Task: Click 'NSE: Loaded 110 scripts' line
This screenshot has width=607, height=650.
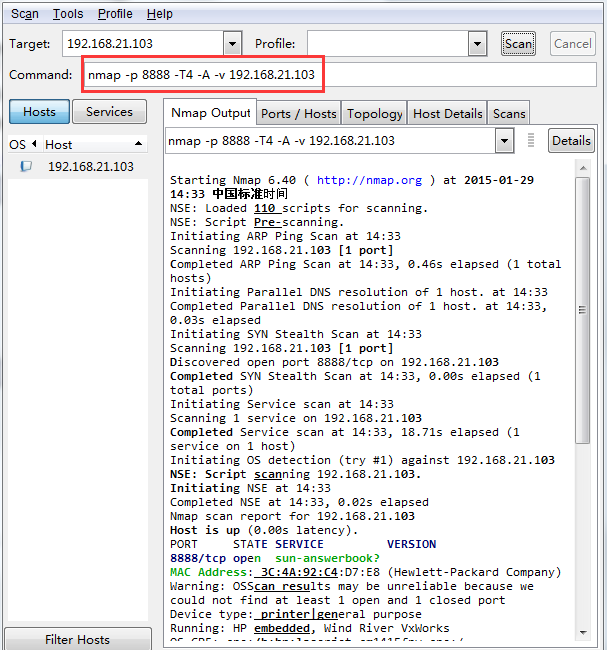Action: (x=299, y=208)
